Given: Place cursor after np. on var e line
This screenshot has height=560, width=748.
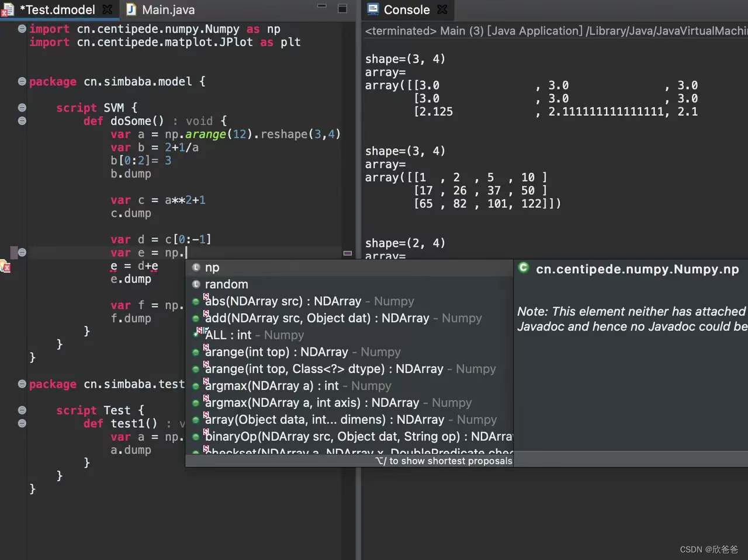Looking at the screenshot, I should coord(186,253).
